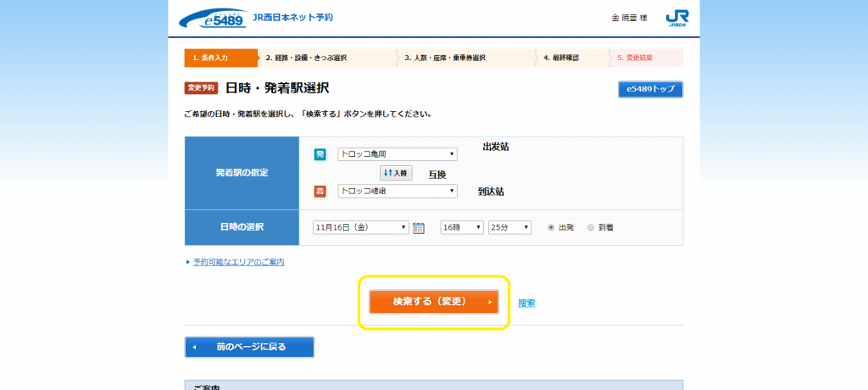Click step 1 条件入力 tab
This screenshot has height=390, width=868.
point(220,58)
